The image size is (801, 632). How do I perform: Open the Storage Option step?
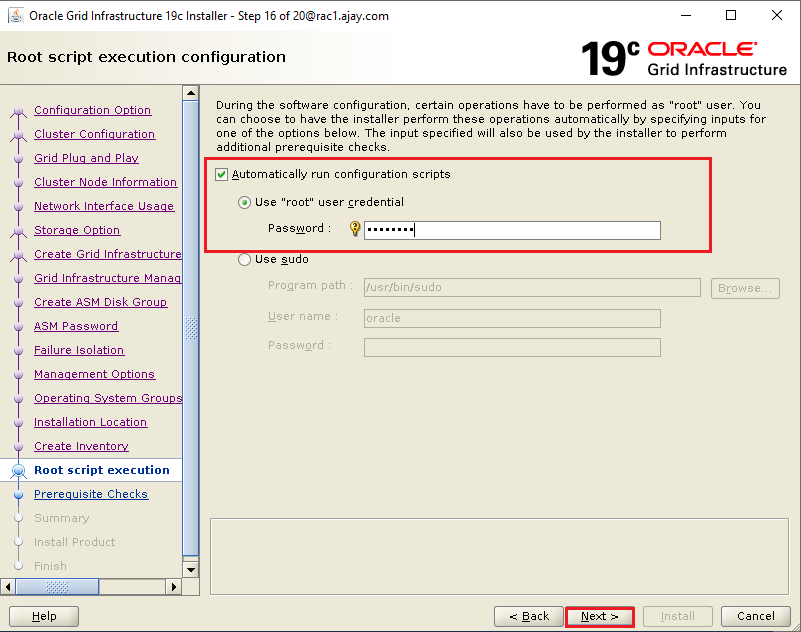click(x=77, y=230)
